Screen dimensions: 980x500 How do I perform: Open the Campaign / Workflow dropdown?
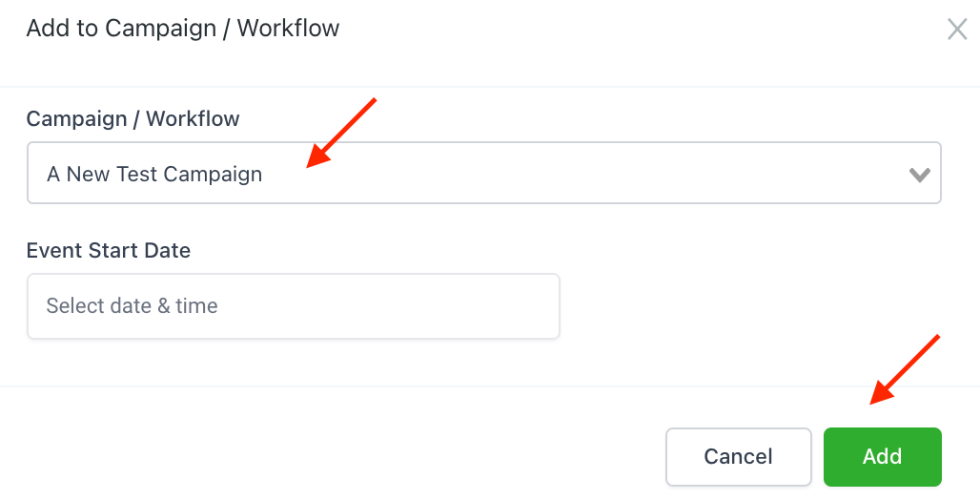click(x=483, y=174)
